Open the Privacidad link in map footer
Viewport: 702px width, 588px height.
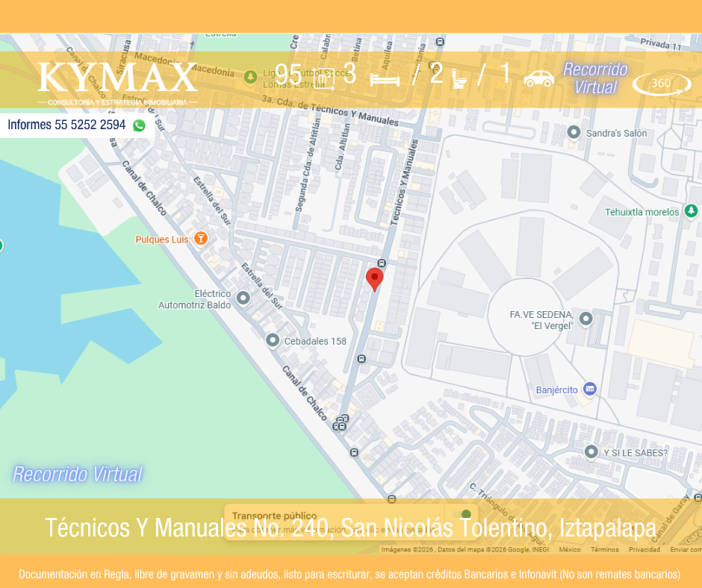click(644, 549)
